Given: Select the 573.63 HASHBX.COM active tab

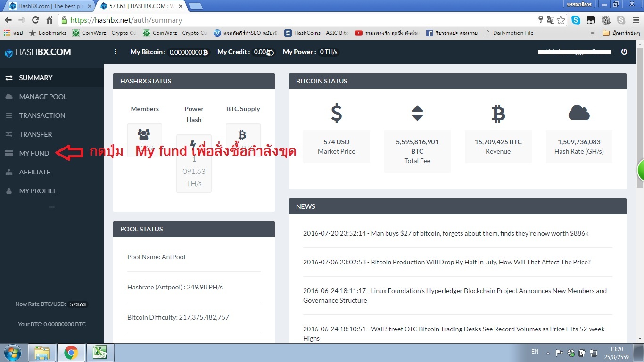Looking at the screenshot, I should pos(141,6).
